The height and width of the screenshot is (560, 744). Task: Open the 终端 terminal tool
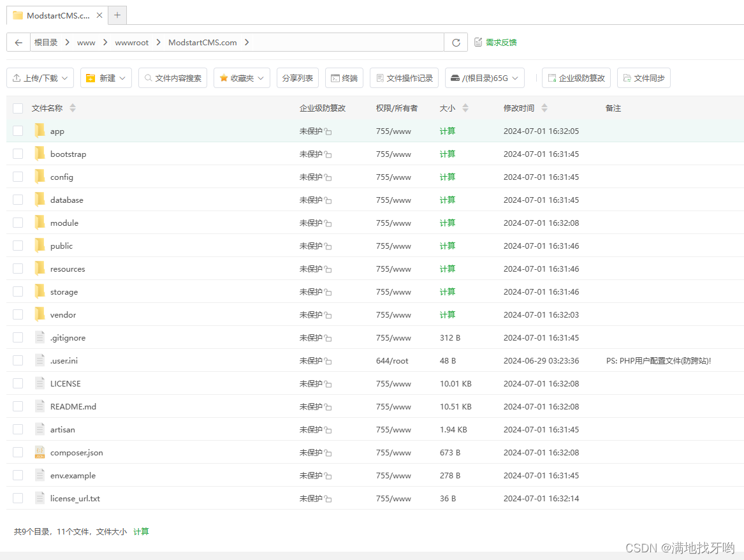pyautogui.click(x=344, y=77)
